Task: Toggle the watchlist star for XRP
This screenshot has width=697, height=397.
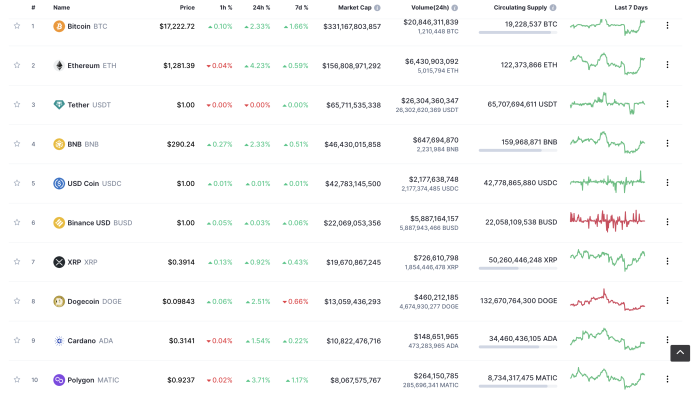Action: point(17,261)
